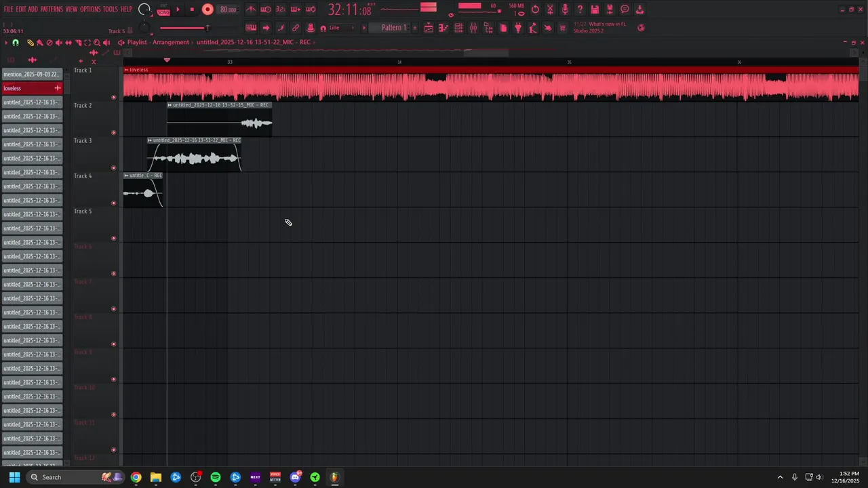Add new pattern with plus button
The image size is (868, 488).
pyautogui.click(x=414, y=28)
